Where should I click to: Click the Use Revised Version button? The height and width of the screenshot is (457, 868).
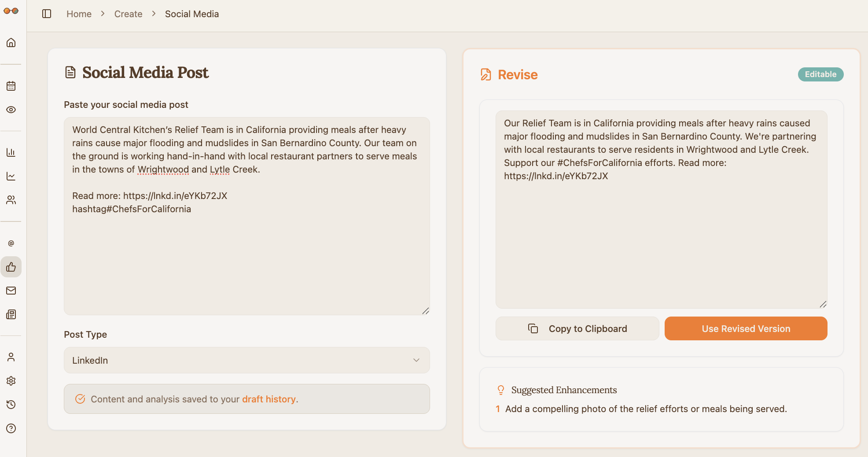(x=746, y=328)
